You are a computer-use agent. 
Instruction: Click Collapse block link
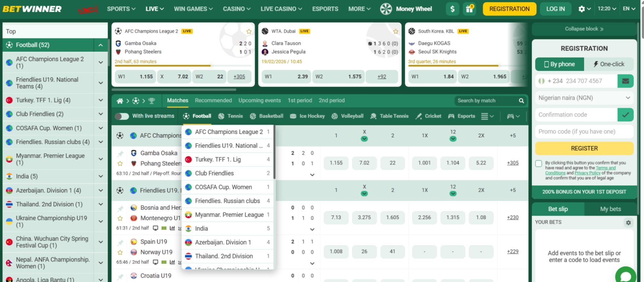pyautogui.click(x=584, y=29)
